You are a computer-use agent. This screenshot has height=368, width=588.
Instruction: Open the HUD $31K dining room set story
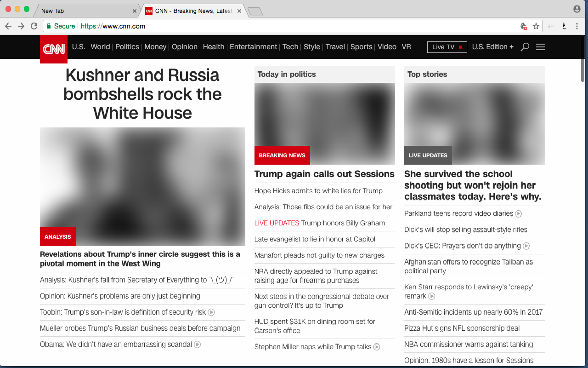click(315, 326)
